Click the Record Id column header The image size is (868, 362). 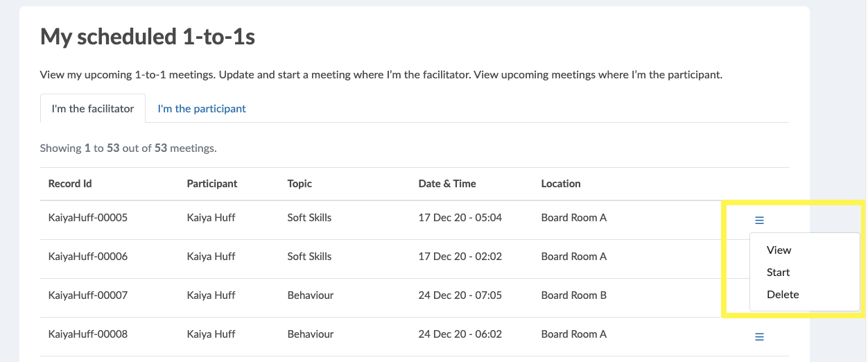click(70, 184)
